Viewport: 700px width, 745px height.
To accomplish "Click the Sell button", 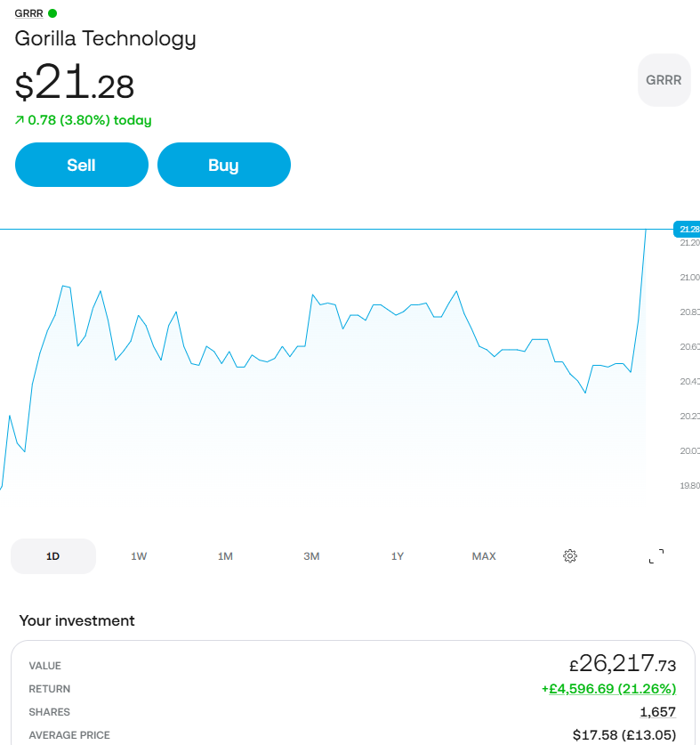I will point(82,165).
